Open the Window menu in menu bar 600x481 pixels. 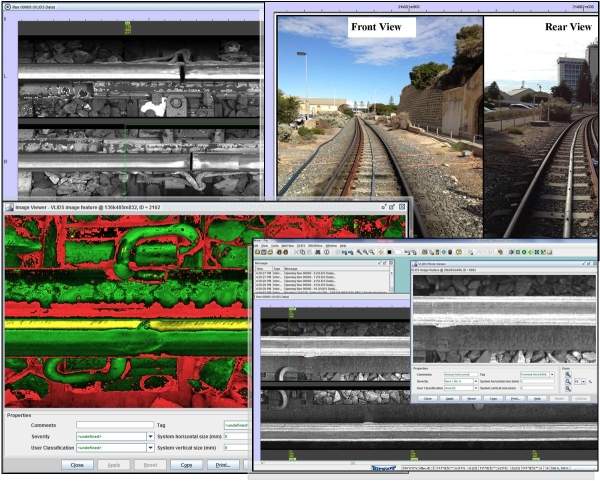[x=328, y=245]
